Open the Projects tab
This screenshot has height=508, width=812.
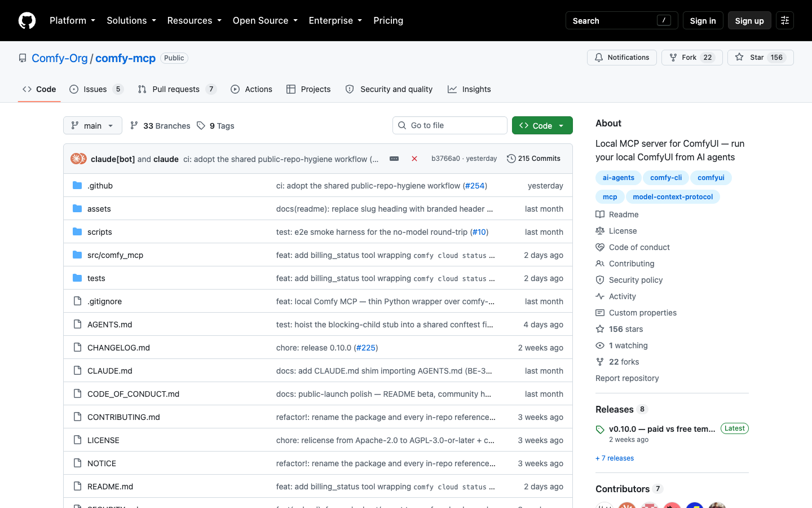(x=308, y=89)
